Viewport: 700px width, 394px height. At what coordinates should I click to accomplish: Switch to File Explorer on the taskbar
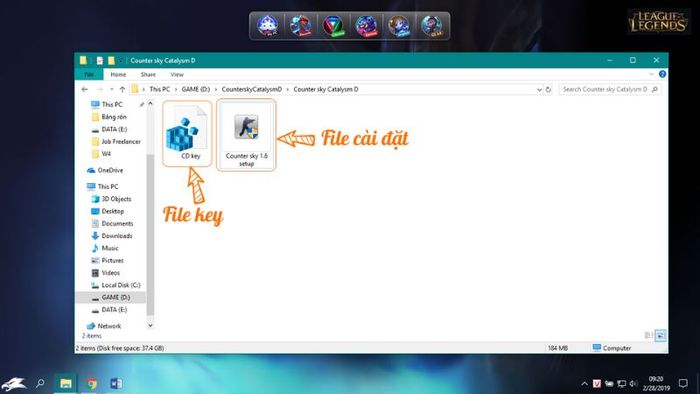[66, 383]
